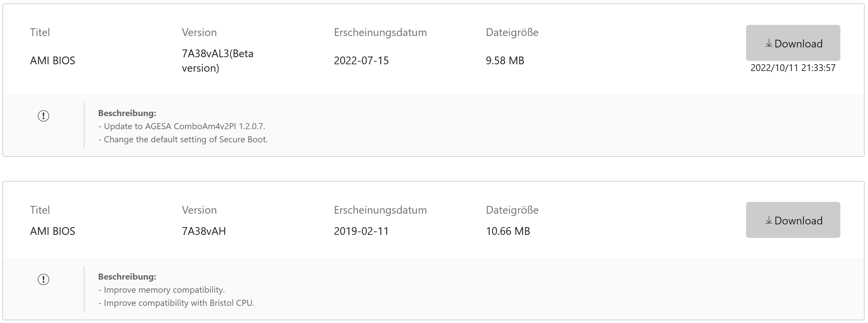
Task: Click the 9.58 MB file size
Action: [505, 61]
